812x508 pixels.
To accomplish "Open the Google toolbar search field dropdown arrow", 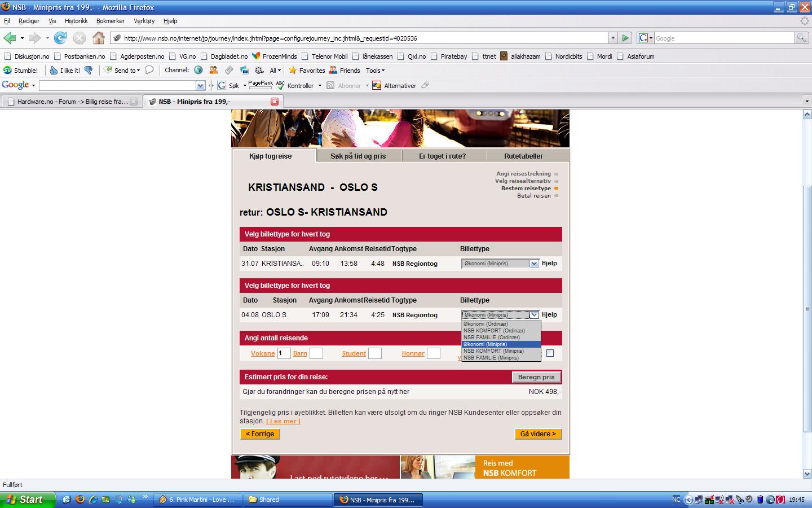I will pyautogui.click(x=200, y=85).
